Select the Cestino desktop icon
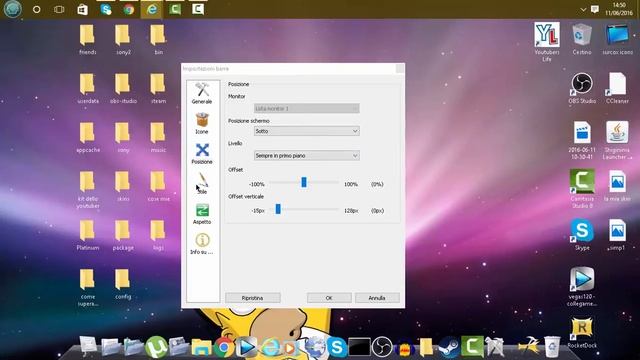Image resolution: width=640 pixels, height=360 pixels. tap(582, 39)
